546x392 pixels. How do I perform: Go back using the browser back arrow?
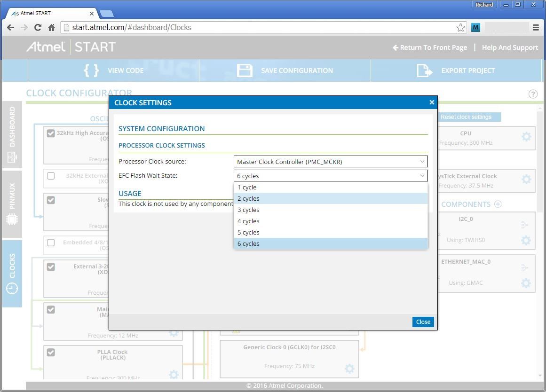(x=10, y=28)
